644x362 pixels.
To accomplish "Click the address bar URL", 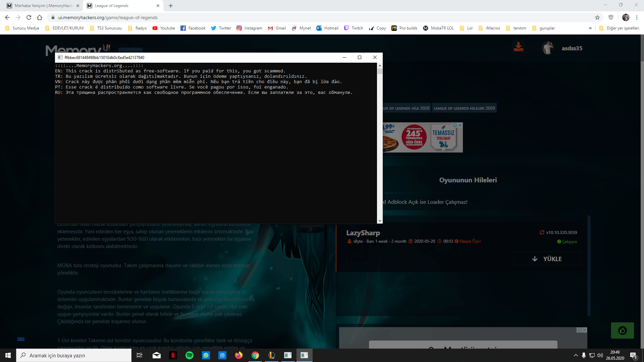I will [108, 17].
